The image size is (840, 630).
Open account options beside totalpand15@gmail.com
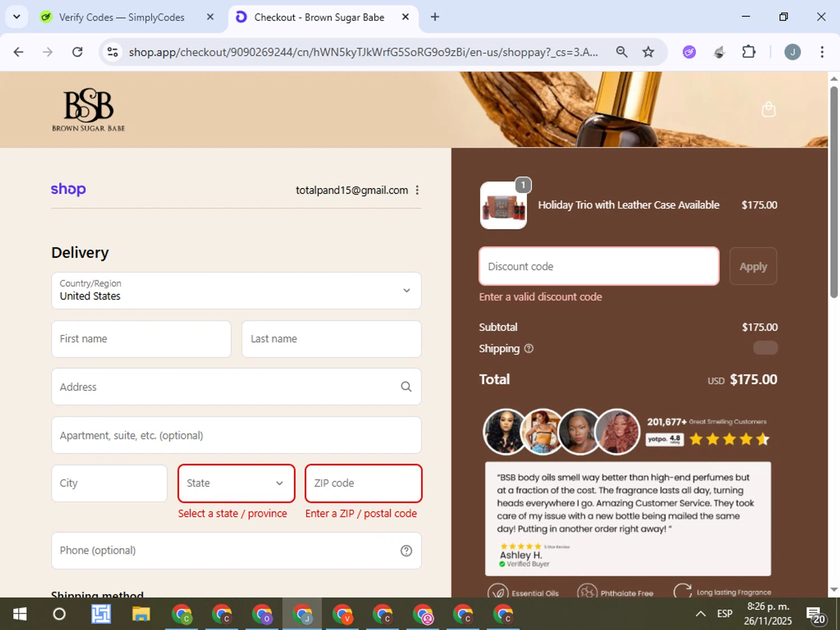(417, 190)
